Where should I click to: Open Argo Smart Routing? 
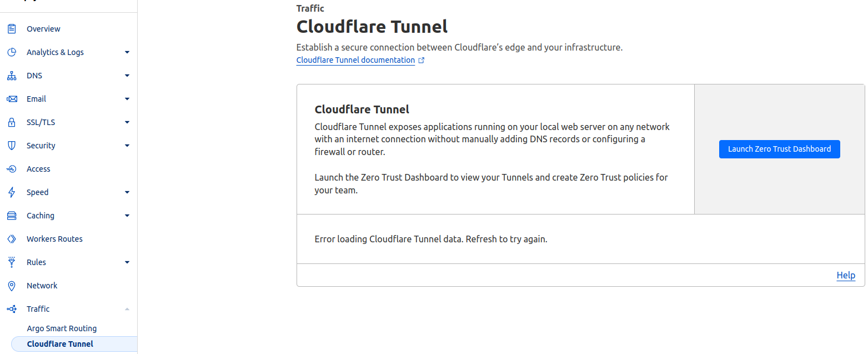62,328
